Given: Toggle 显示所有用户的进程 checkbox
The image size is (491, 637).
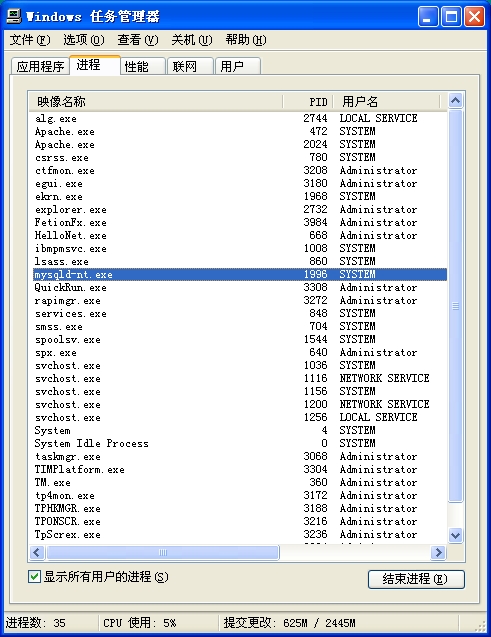Looking at the screenshot, I should (34, 576).
